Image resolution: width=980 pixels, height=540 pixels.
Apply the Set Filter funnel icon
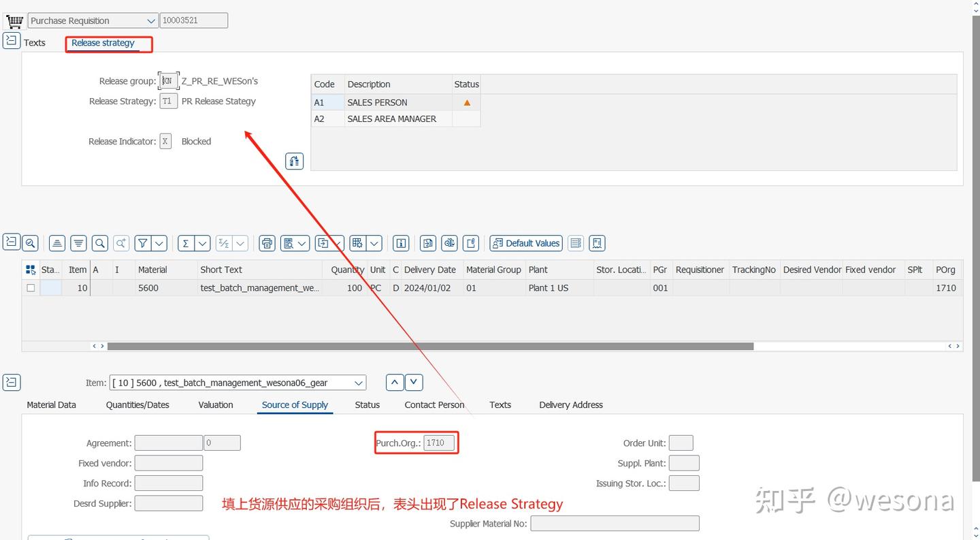(x=142, y=243)
